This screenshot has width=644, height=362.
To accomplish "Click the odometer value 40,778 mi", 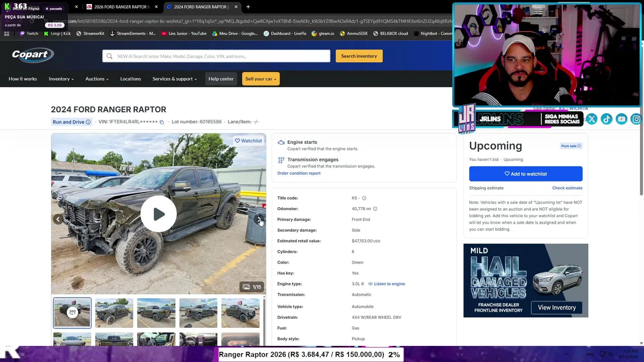I will 361,209.
